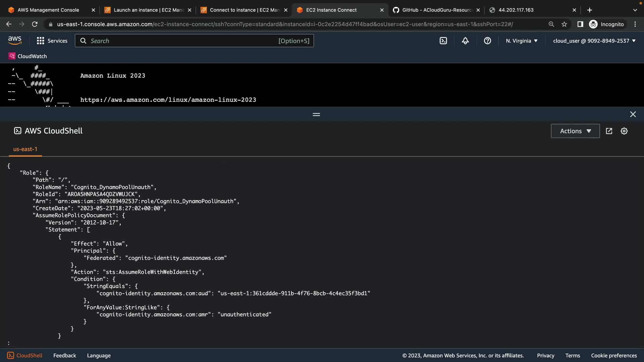Click the Feedback link in the footer

tap(64, 355)
